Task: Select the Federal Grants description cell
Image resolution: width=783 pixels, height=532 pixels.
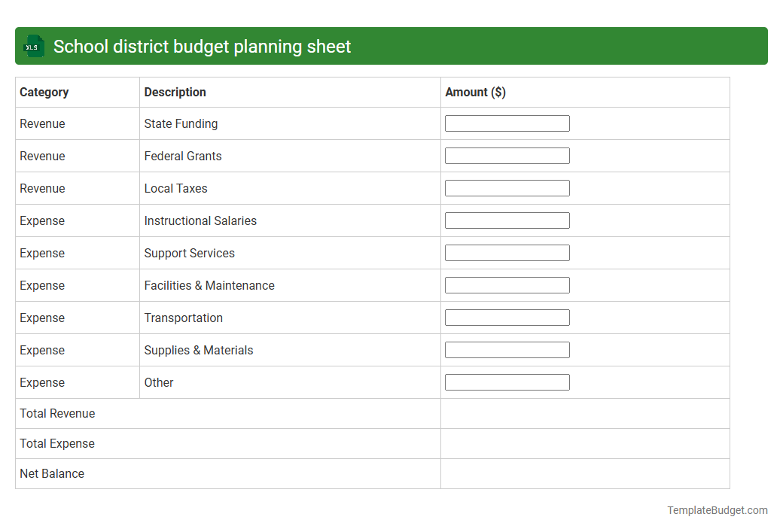Action: pos(182,156)
